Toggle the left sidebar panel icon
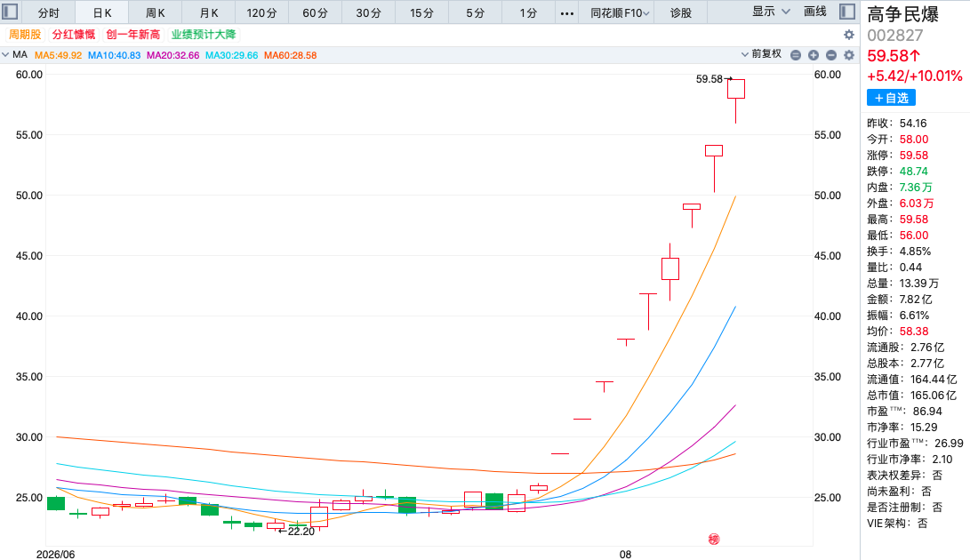The height and width of the screenshot is (560, 970). tap(11, 12)
